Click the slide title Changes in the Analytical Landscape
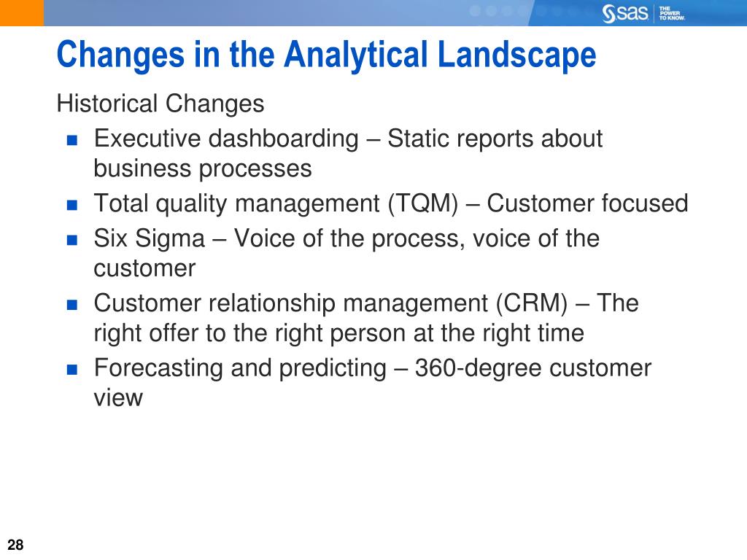747x560 pixels. pyautogui.click(x=326, y=55)
